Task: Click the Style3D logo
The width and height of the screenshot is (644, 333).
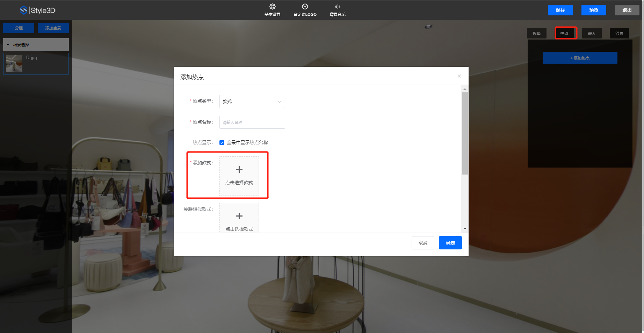Action: click(38, 10)
